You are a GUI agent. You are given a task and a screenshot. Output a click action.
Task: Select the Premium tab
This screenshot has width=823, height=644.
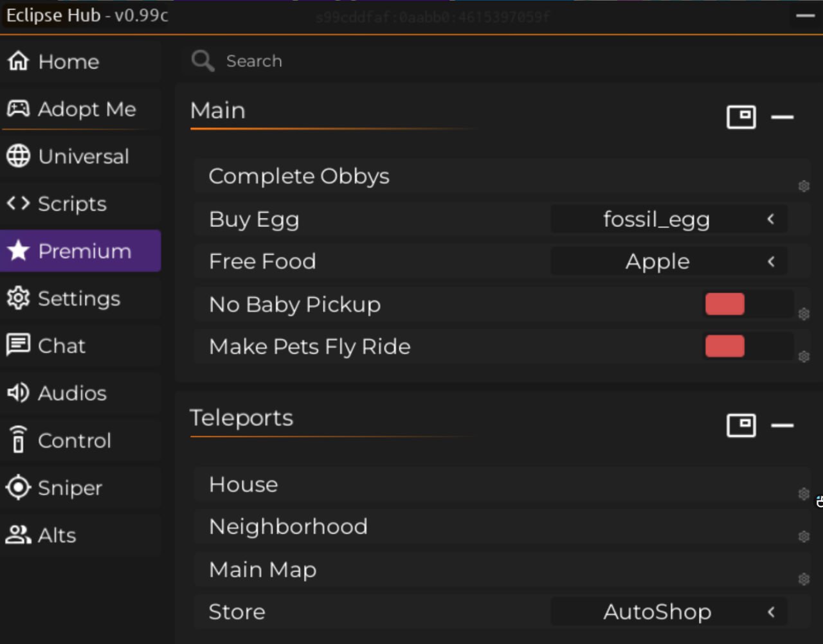tap(80, 251)
